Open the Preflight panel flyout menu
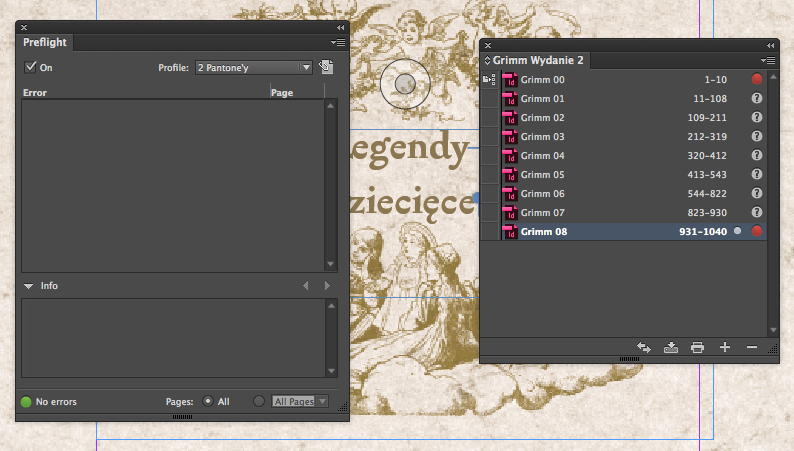This screenshot has width=794, height=451. [x=338, y=43]
